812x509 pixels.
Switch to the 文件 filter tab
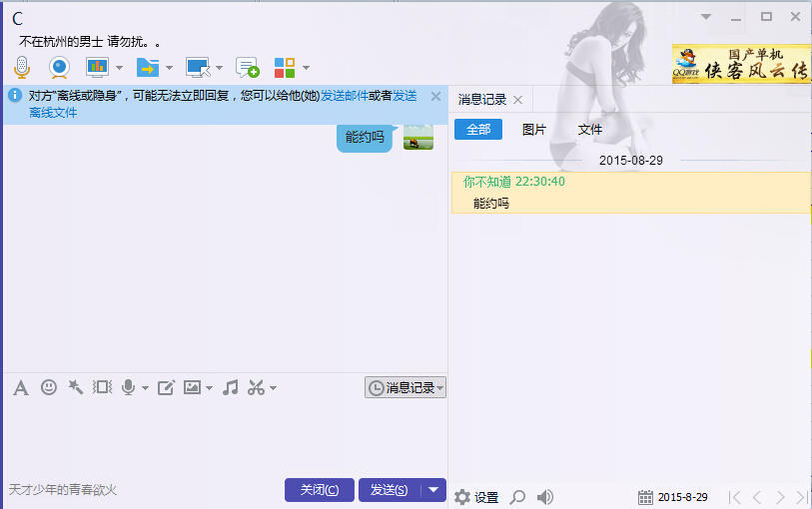pos(590,130)
